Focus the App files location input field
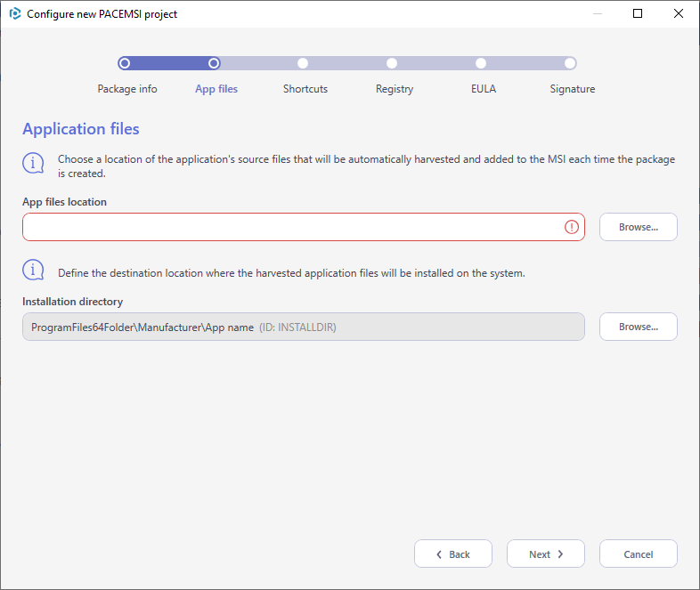The width and height of the screenshot is (700, 590). click(304, 227)
